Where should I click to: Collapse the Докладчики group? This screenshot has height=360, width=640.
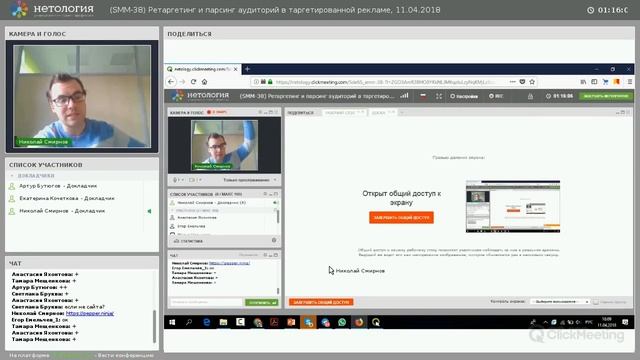(12, 176)
